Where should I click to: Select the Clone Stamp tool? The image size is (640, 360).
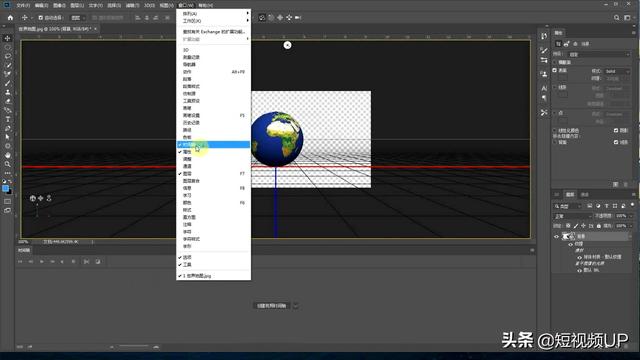pyautogui.click(x=7, y=92)
